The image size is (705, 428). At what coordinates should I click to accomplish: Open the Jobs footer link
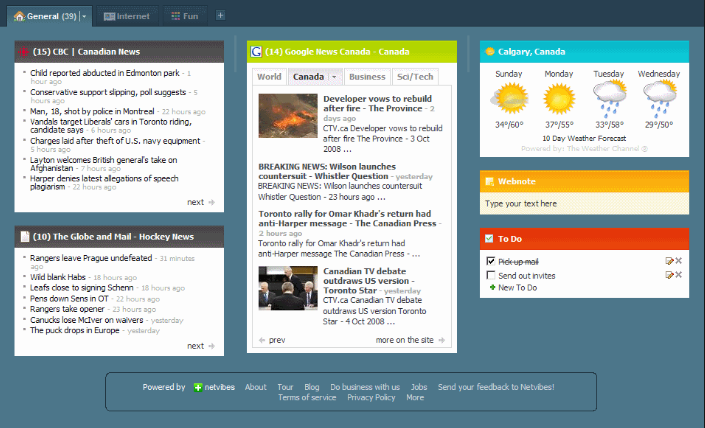pos(419,387)
